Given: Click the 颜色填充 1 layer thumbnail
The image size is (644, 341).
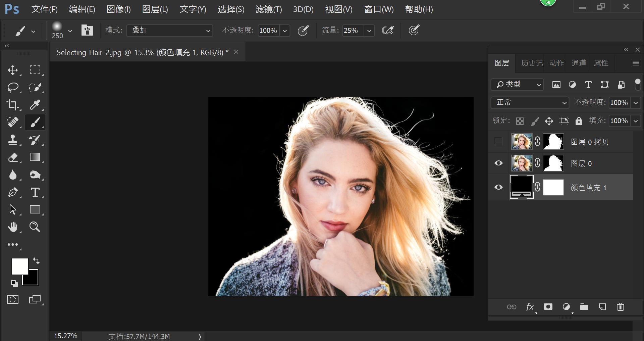Looking at the screenshot, I should (522, 187).
